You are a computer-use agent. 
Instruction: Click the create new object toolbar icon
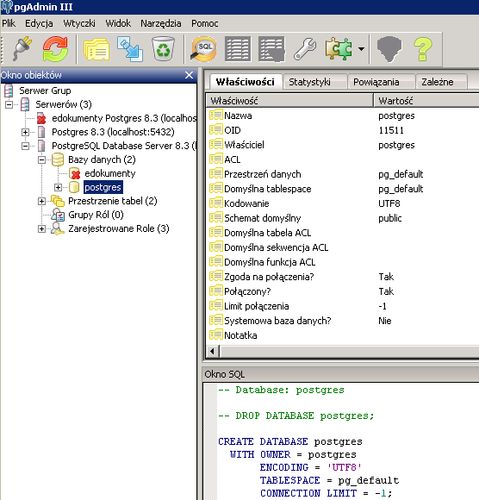tap(130, 49)
